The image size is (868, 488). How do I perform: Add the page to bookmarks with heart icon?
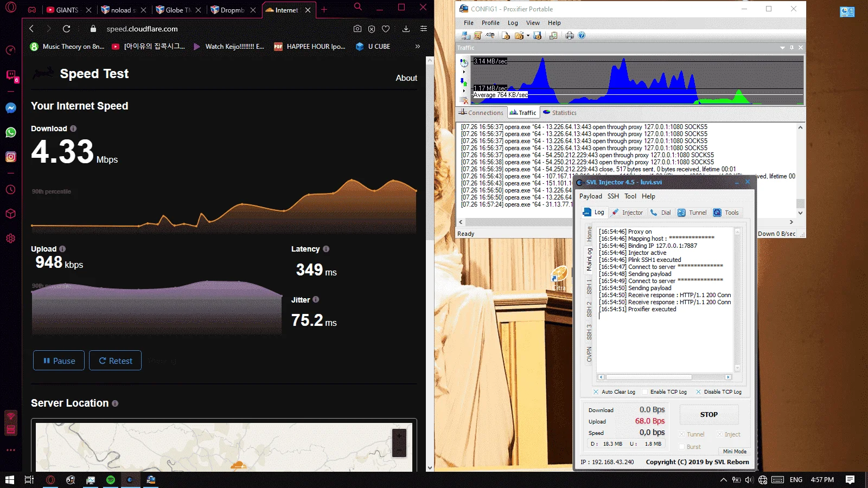(386, 29)
